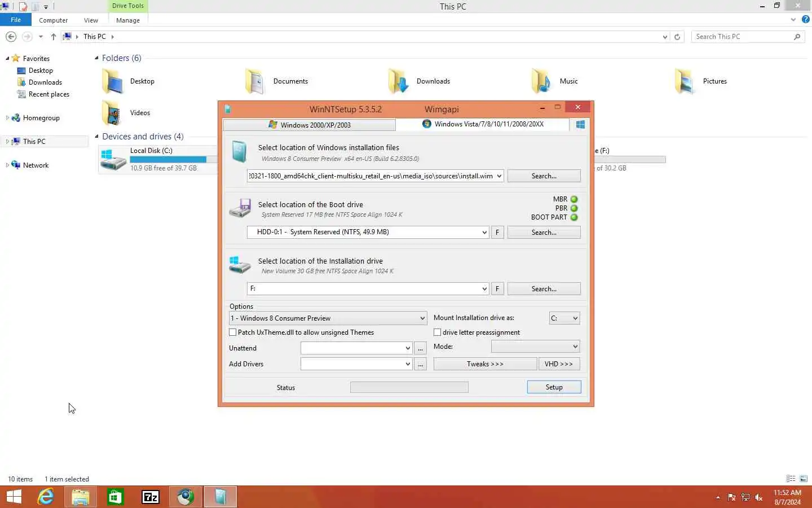Open the Computer ribbon tab
The height and width of the screenshot is (508, 812).
pyautogui.click(x=54, y=20)
